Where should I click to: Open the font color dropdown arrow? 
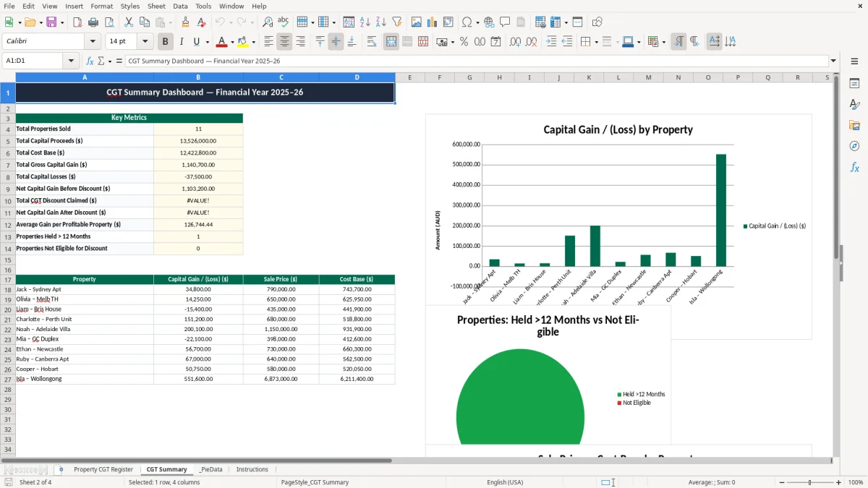[x=232, y=42]
